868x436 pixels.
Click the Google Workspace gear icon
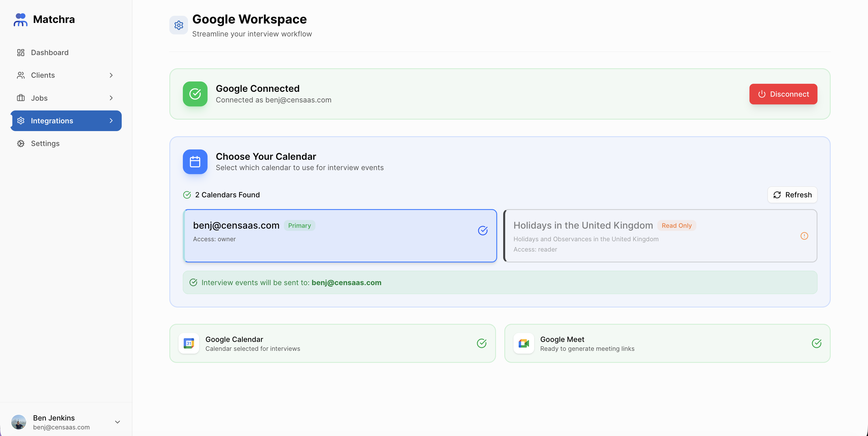pos(179,25)
